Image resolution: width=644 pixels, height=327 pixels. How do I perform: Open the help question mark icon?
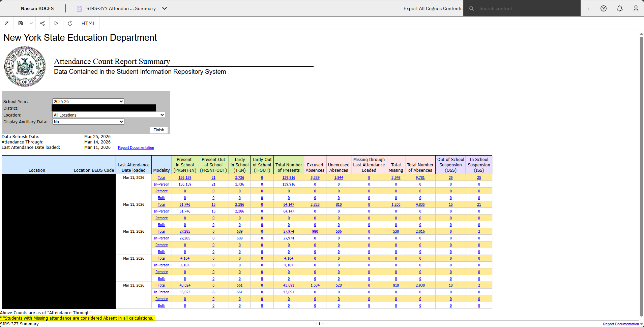click(x=604, y=8)
